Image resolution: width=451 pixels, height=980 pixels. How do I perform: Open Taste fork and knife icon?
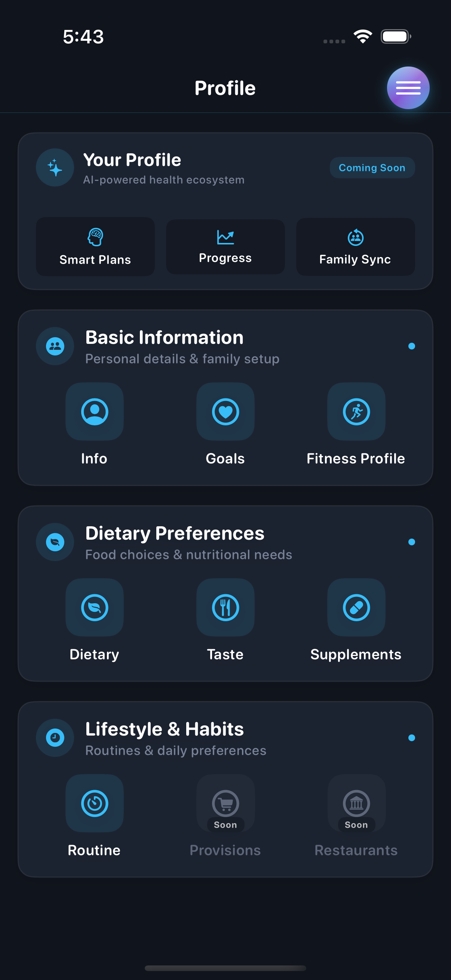pos(225,608)
